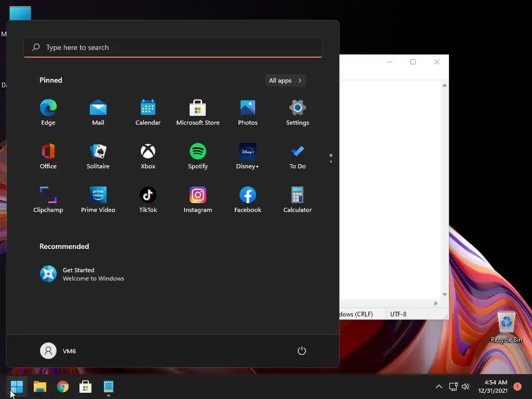The image size is (532, 399).
Task: Open the Calculator app
Action: tap(298, 200)
